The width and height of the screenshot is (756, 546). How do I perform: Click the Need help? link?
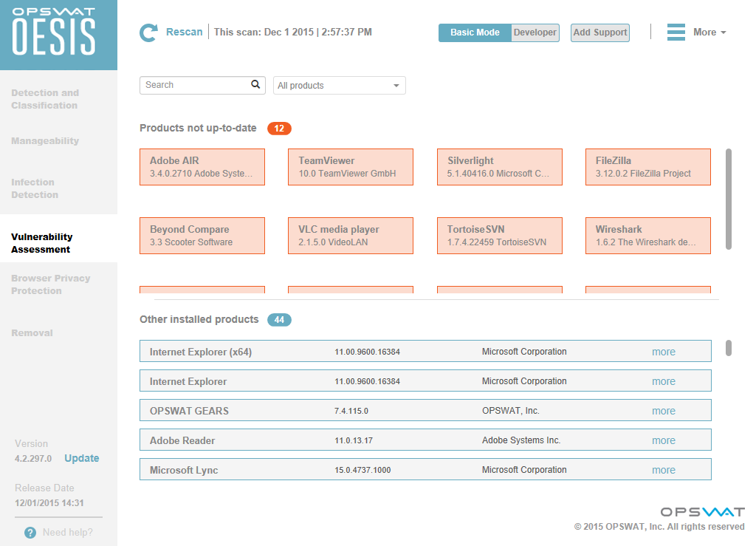pos(67,533)
